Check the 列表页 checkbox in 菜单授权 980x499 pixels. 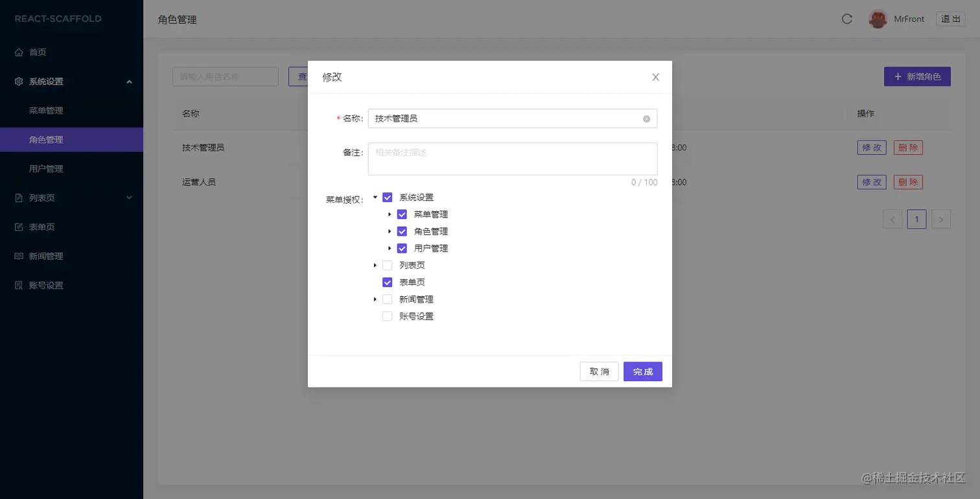click(386, 265)
